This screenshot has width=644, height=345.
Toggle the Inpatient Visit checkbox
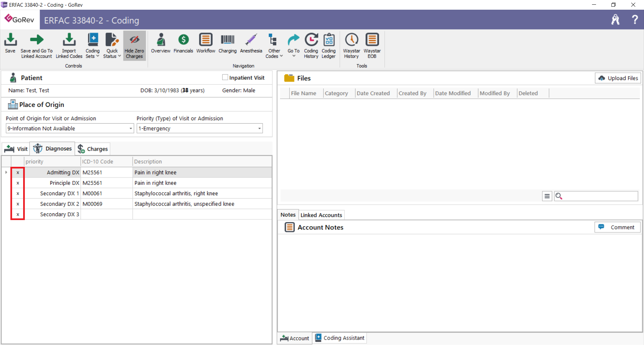click(225, 77)
